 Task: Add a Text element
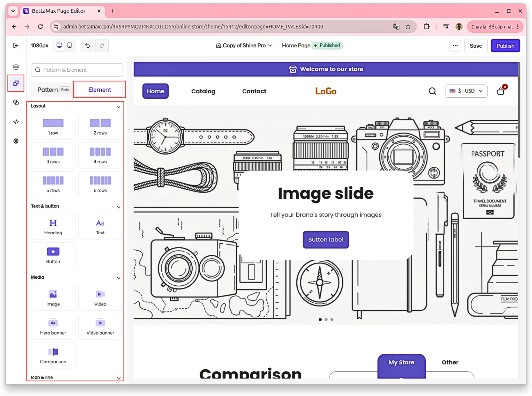click(x=100, y=227)
